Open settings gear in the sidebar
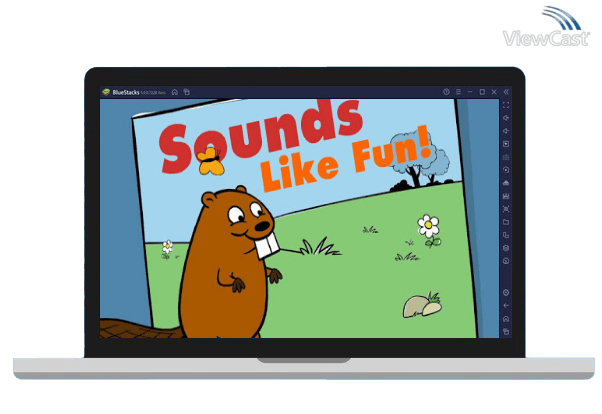This screenshot has width=602, height=414. click(x=506, y=293)
